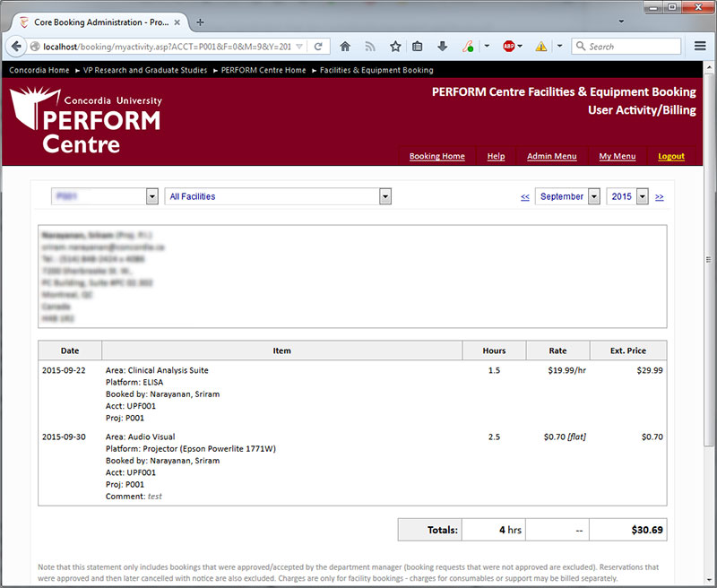Click the Adblock Plus ABP icon
717x588 pixels.
(509, 47)
